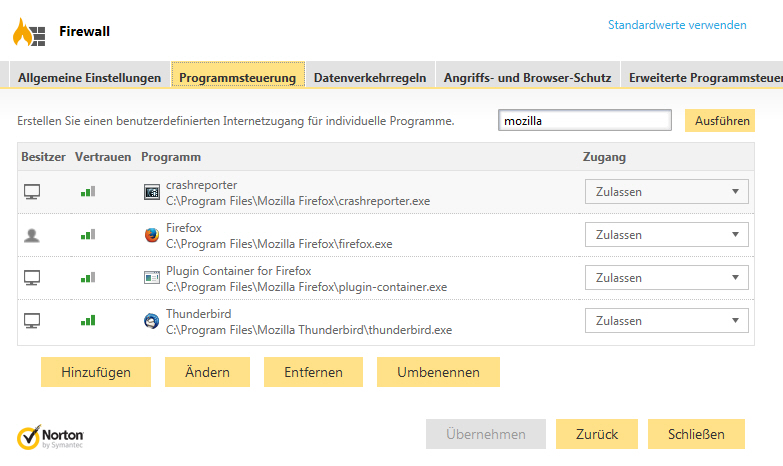783x466 pixels.
Task: Switch to the Allgemeine Einstellungen tab
Action: coord(90,77)
